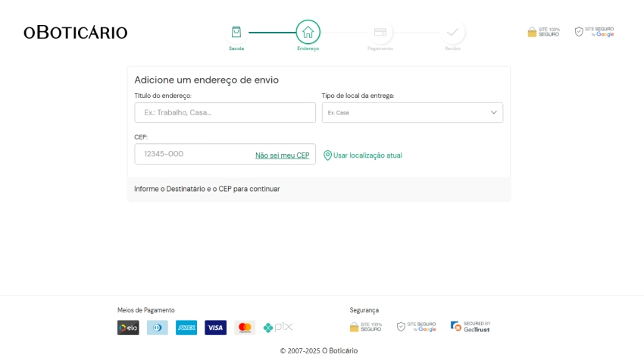Click 'Adicione um endereço de envio' heading

pos(207,80)
